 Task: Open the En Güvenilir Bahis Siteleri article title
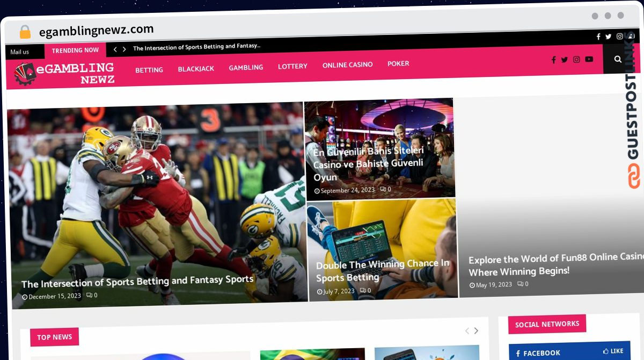pos(369,164)
